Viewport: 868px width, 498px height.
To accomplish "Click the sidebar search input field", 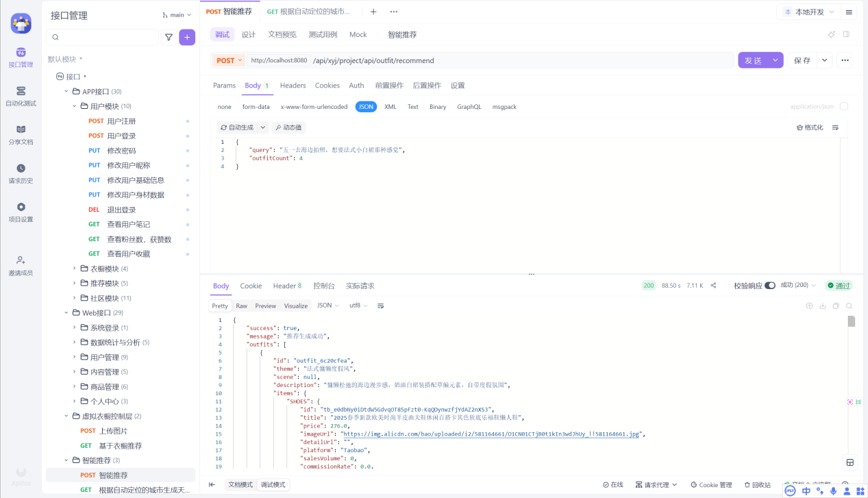I will (103, 38).
